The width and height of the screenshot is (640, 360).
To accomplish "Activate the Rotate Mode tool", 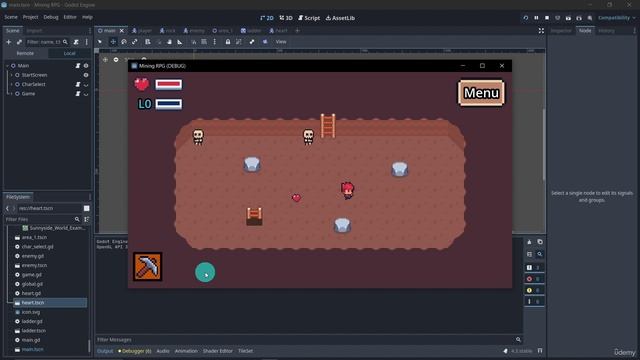I will click(124, 42).
